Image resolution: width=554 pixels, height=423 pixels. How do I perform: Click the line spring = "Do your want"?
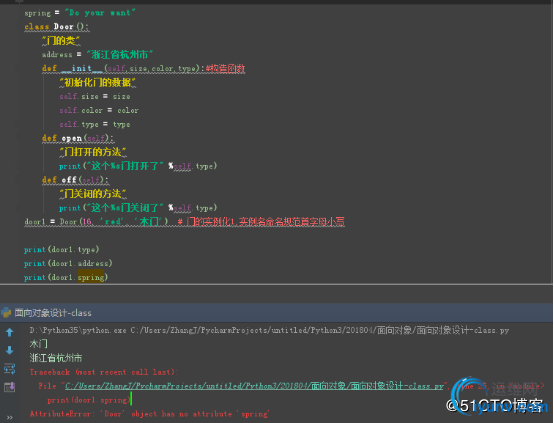79,13
